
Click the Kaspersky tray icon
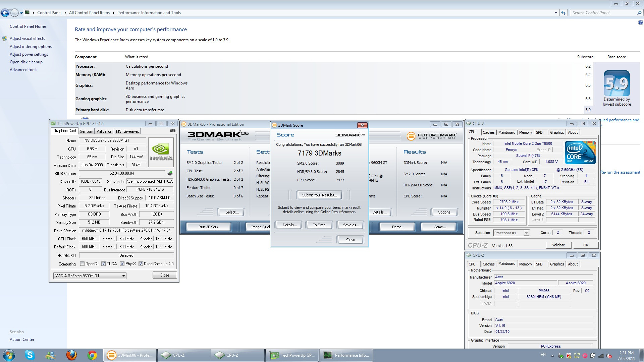coord(569,356)
